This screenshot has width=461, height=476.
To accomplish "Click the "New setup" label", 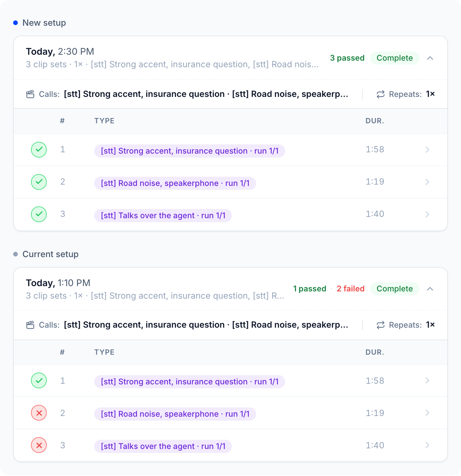I will (x=44, y=23).
